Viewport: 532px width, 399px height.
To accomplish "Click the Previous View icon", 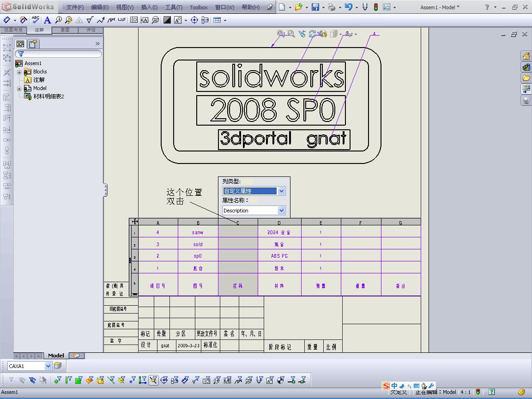I will coord(302,34).
